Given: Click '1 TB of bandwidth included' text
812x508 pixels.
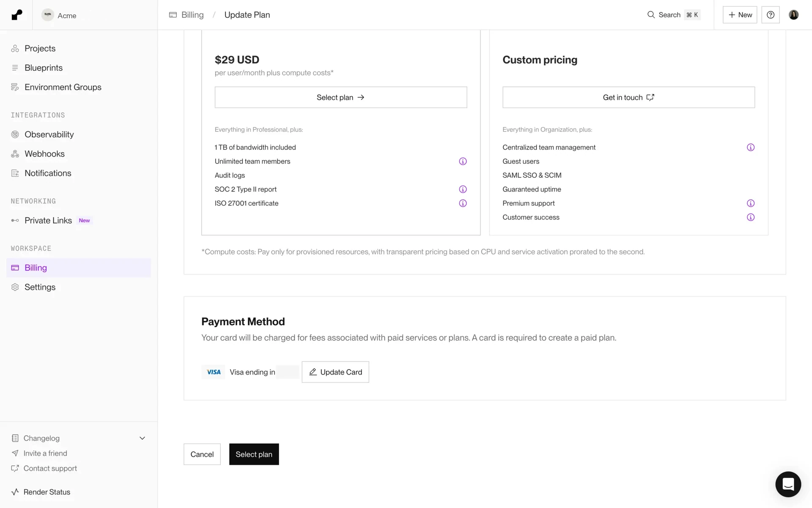Looking at the screenshot, I should (255, 147).
